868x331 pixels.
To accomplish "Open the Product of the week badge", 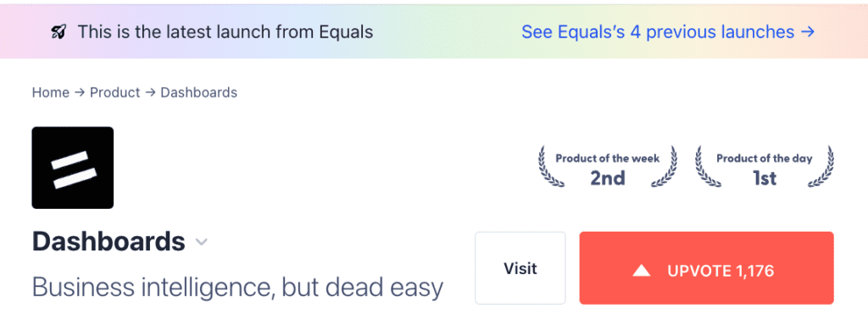I will click(607, 167).
